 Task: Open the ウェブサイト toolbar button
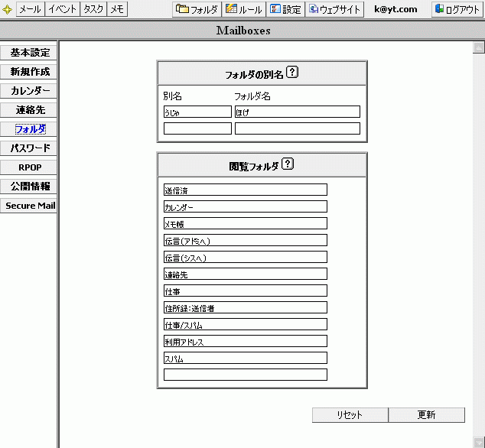[334, 9]
